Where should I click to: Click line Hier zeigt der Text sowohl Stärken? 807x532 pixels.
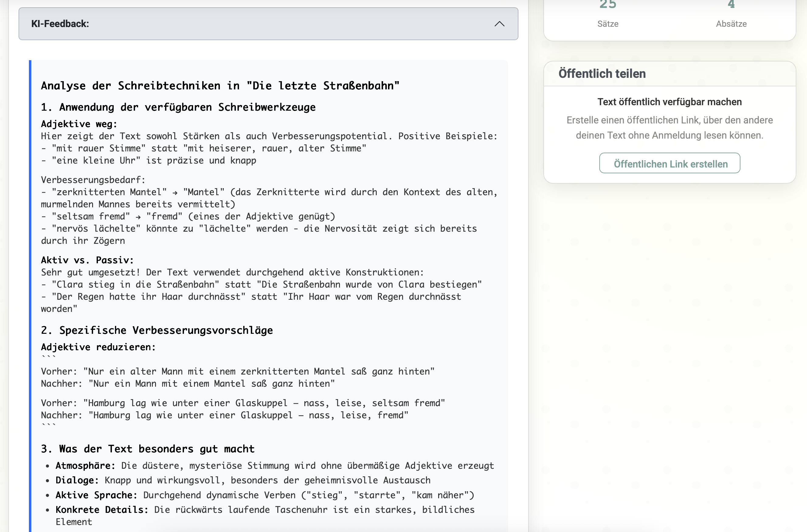pyautogui.click(x=269, y=136)
